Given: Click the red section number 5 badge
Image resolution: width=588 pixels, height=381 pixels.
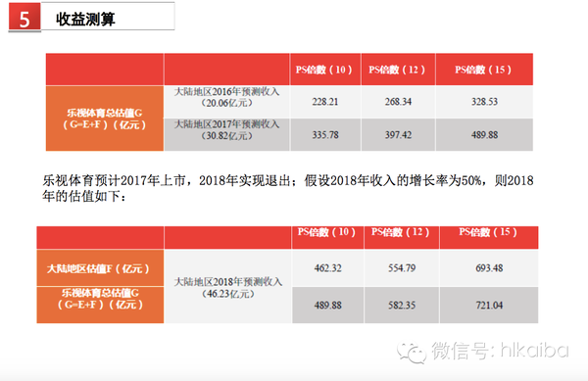Looking at the screenshot, I should coord(24,18).
